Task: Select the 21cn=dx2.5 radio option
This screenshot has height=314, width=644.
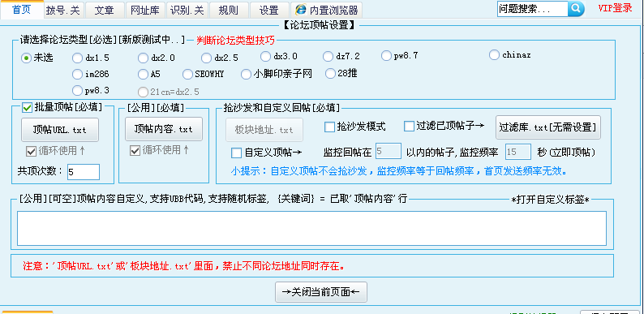Action: tap(143, 92)
